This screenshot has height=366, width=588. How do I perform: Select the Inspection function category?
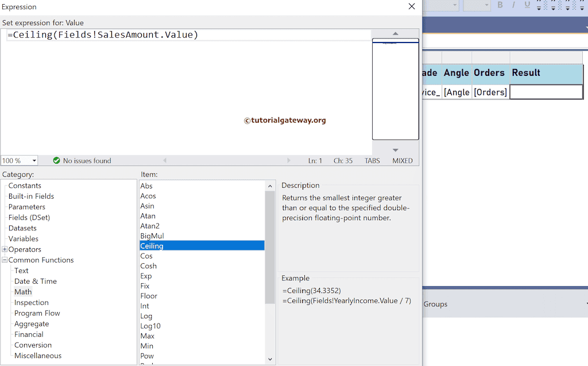tap(31, 303)
